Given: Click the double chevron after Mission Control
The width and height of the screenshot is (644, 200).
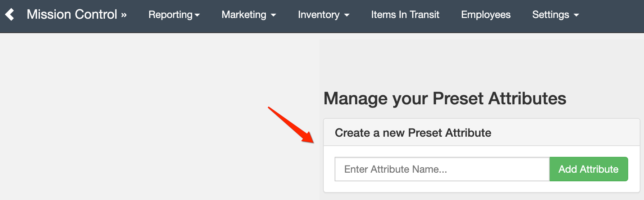Looking at the screenshot, I should pyautogui.click(x=124, y=15).
